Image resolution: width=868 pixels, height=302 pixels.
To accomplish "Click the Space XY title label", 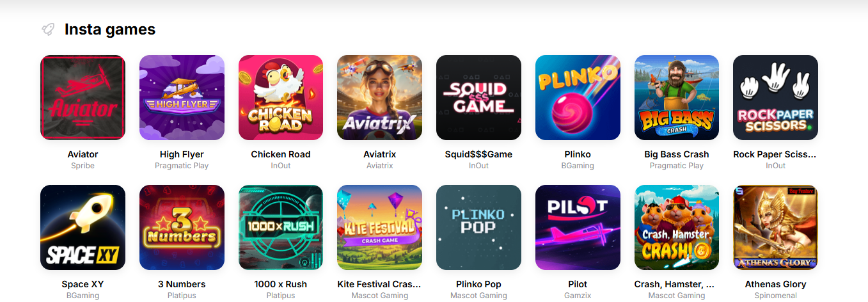I will 83,284.
